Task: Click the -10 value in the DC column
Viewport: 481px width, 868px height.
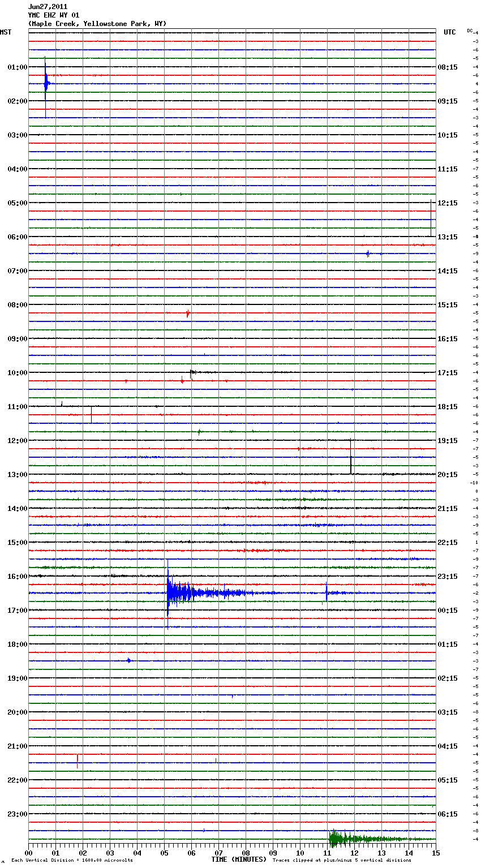Action: pos(474,483)
